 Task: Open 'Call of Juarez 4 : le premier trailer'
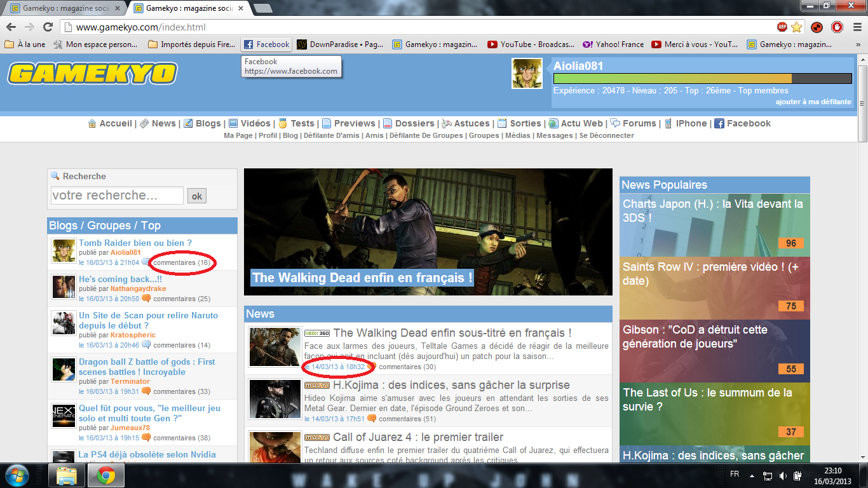tap(418, 437)
